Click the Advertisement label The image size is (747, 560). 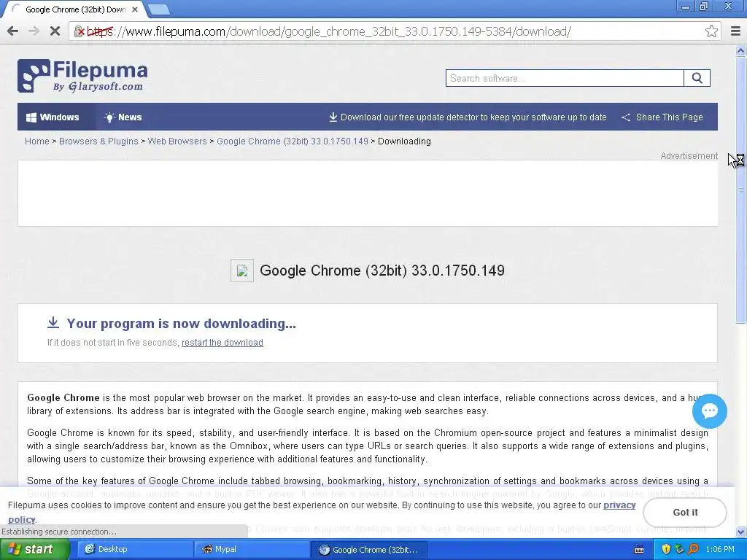tap(689, 156)
